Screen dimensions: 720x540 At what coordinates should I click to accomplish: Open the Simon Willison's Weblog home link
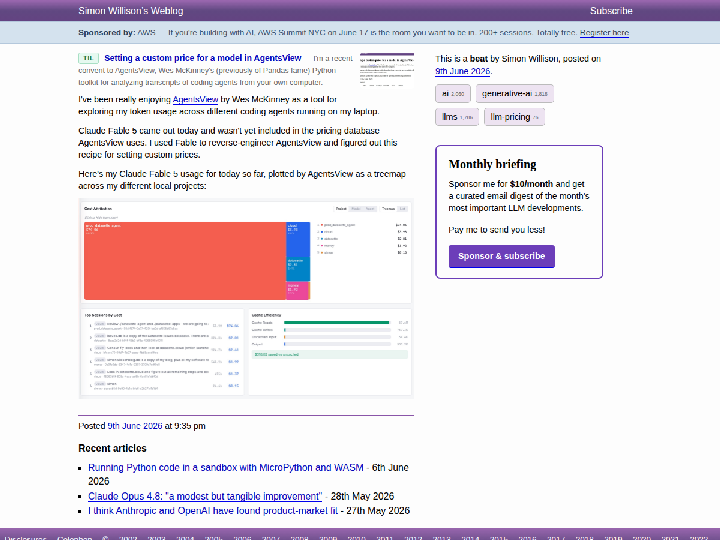(130, 11)
